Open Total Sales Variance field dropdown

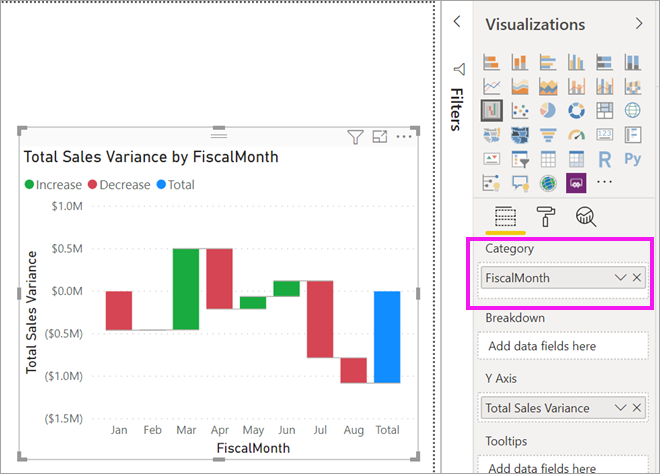(x=620, y=407)
